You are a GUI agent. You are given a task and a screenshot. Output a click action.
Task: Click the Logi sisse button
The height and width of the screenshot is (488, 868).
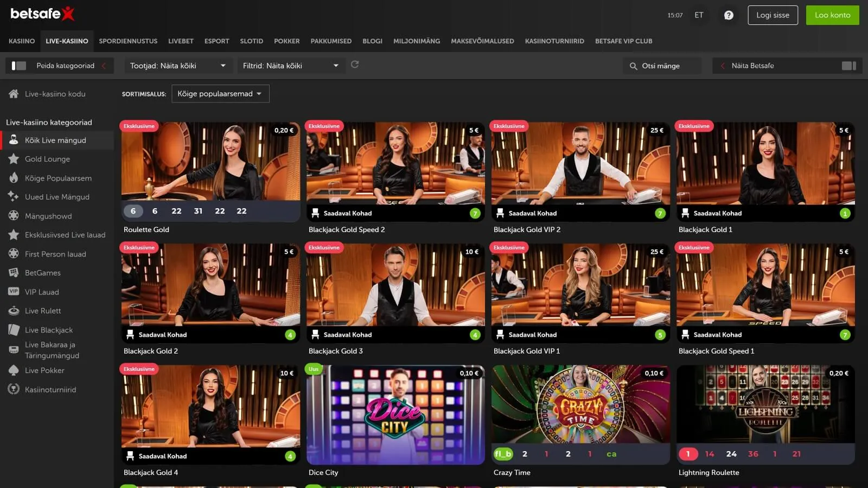tap(773, 15)
